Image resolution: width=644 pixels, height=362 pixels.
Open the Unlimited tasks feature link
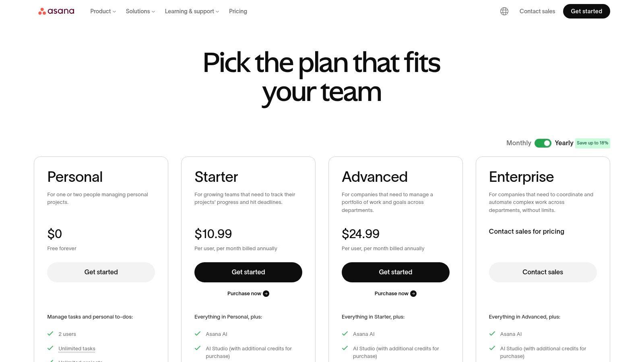click(77, 349)
